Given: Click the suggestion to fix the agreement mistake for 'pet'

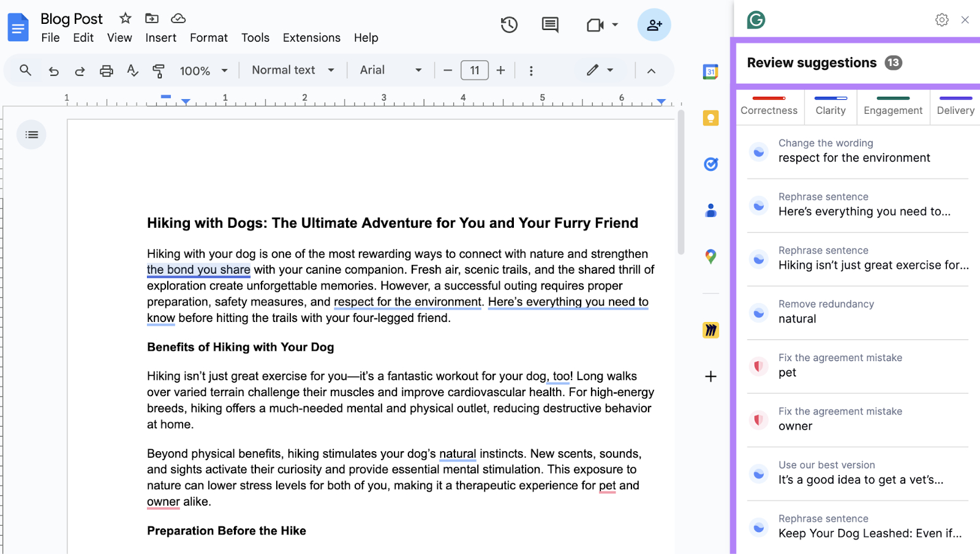Looking at the screenshot, I should [x=856, y=365].
